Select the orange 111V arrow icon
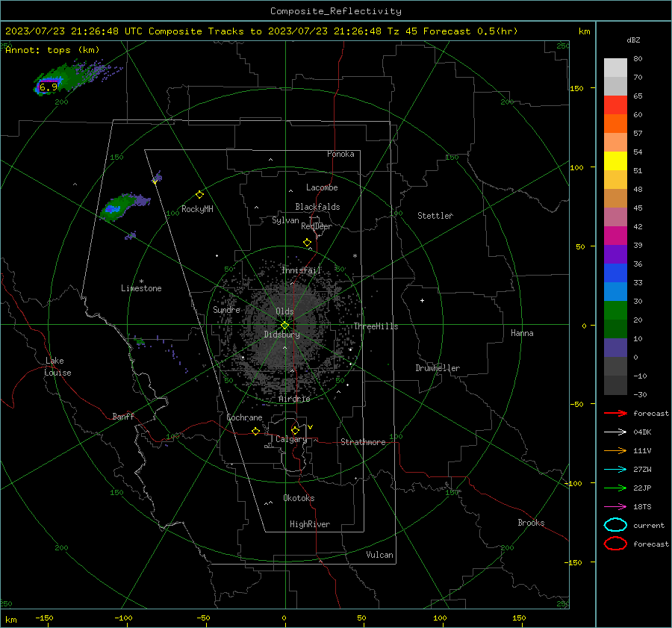The height and width of the screenshot is (628, 672). tap(615, 450)
